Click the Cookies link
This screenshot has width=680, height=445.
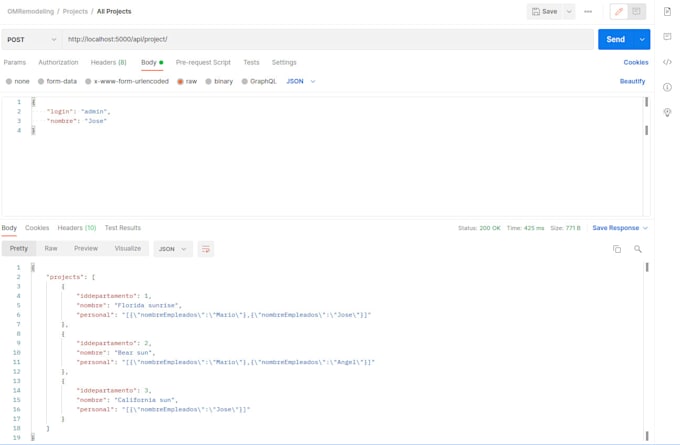(636, 62)
